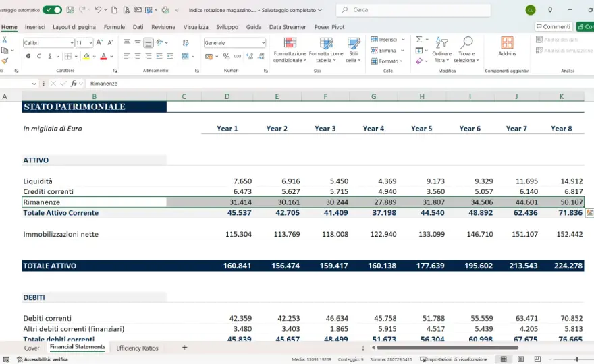594x364 pixels.
Task: Open the Stili cella menu
Action: point(353,50)
